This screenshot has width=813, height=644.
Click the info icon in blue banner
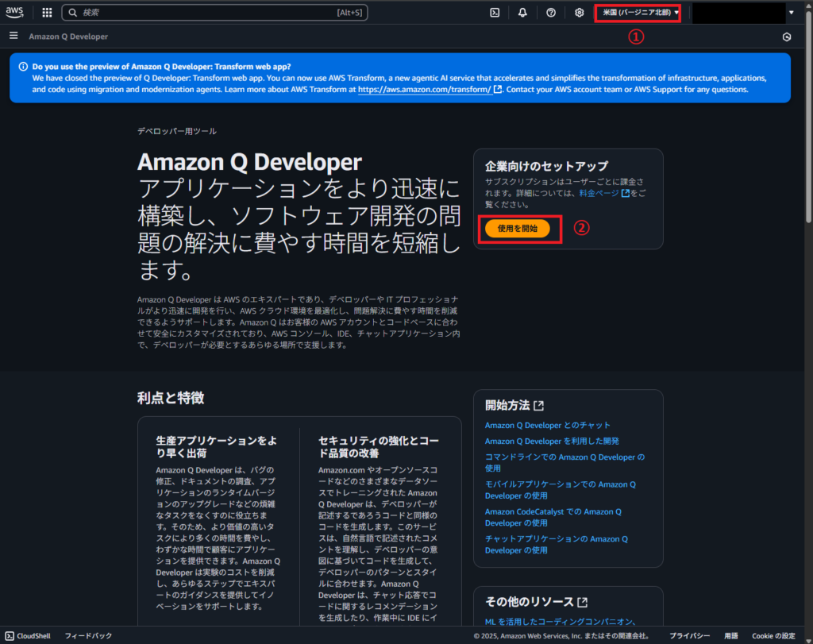click(x=23, y=67)
